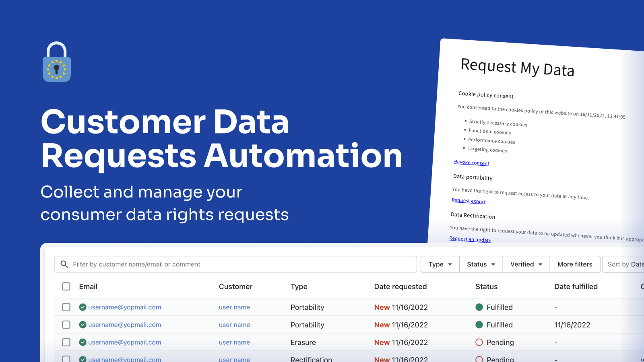Open the Type filter dropdown

pos(440,264)
